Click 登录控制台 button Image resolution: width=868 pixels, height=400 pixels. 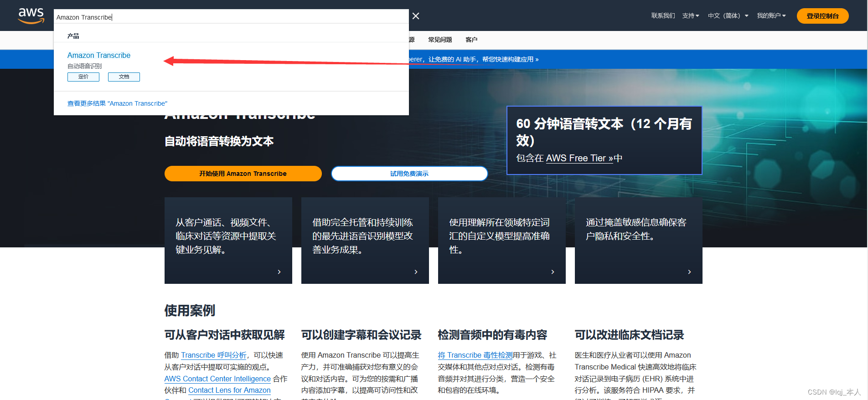[822, 16]
